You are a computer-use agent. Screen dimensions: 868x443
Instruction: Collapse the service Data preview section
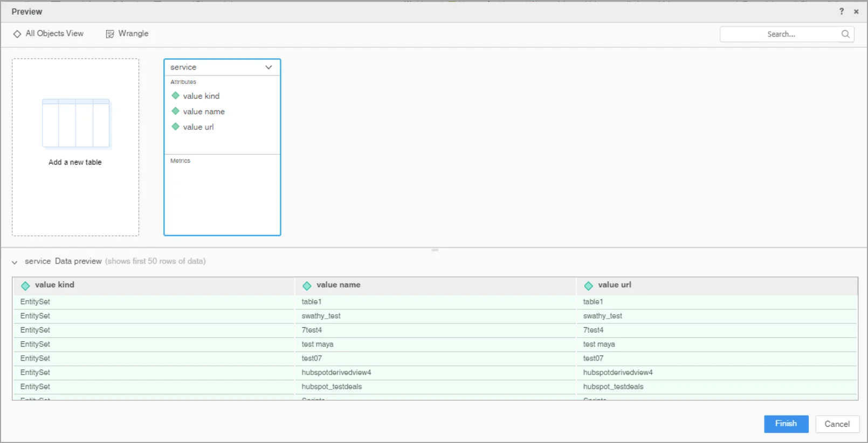tap(15, 262)
